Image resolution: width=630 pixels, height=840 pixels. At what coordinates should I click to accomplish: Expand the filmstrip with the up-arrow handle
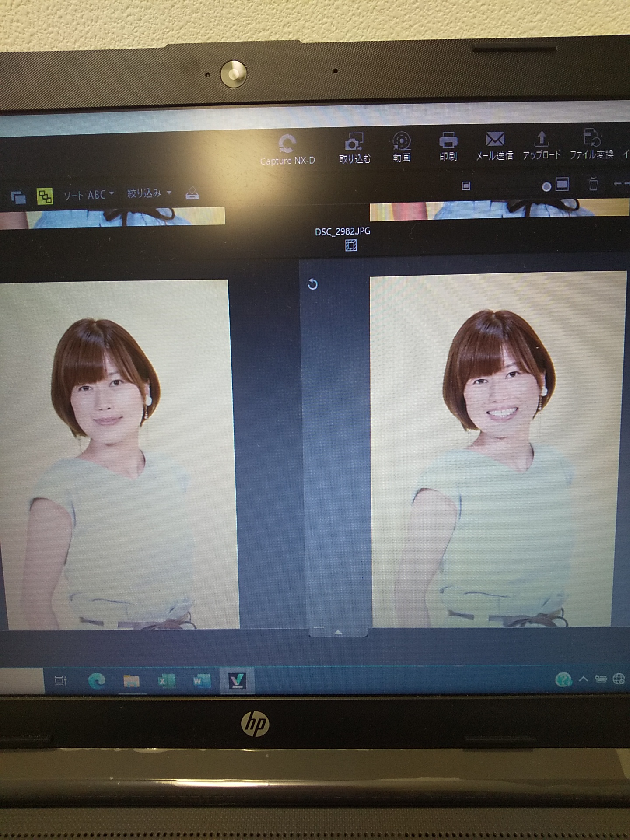point(338,632)
